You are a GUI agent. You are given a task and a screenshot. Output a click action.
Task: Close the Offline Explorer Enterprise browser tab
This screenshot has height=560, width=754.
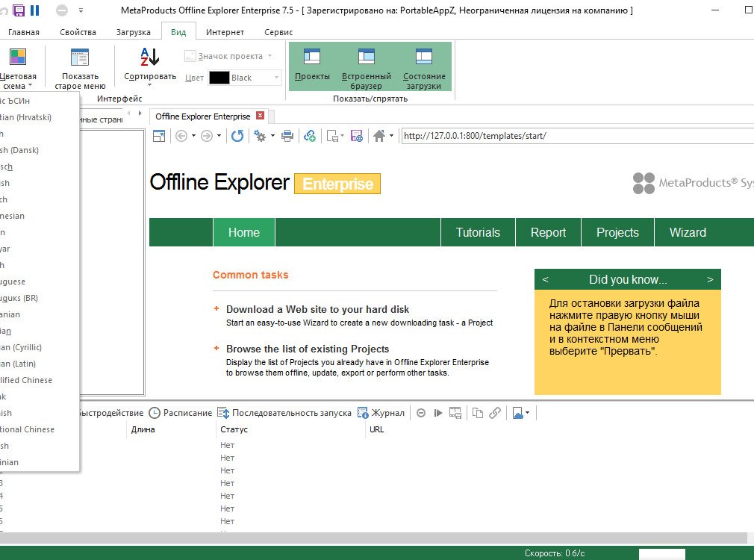260,116
